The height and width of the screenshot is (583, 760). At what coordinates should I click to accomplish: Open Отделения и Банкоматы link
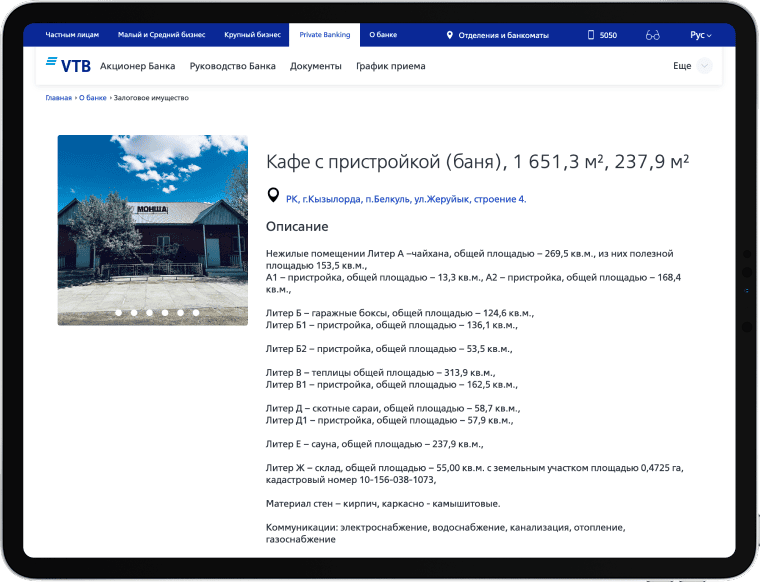(504, 35)
